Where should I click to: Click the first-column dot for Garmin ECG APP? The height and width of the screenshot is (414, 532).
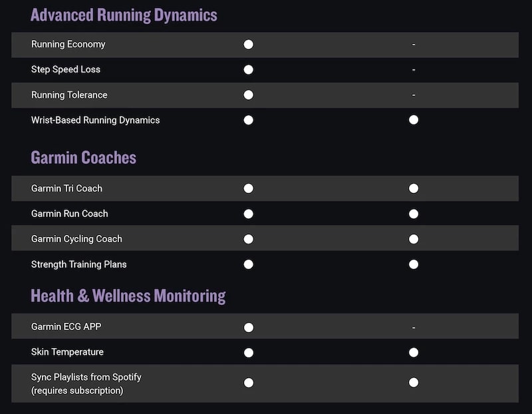248,327
